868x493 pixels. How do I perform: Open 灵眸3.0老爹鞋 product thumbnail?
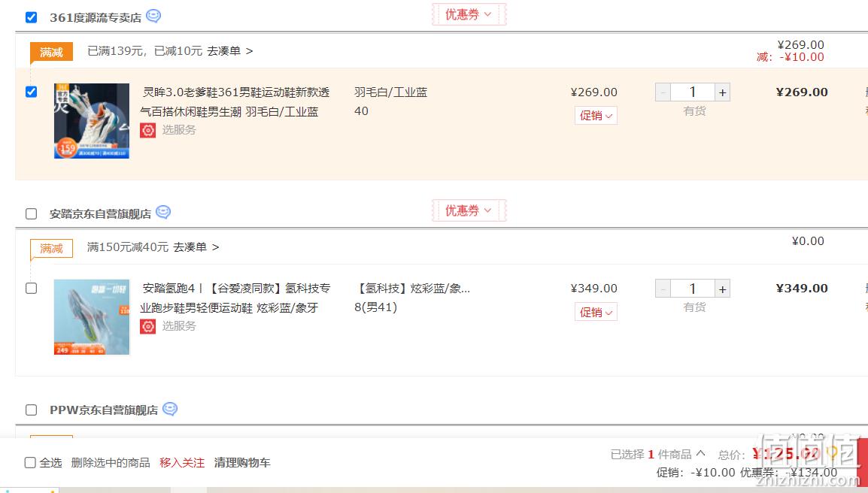click(91, 121)
